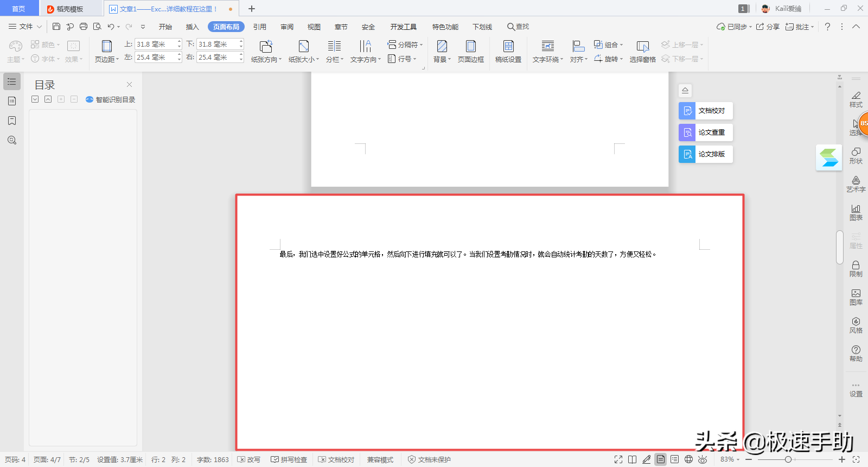Image resolution: width=868 pixels, height=467 pixels.
Task: Click 智能识别目录 in the outline panel
Action: (x=111, y=99)
